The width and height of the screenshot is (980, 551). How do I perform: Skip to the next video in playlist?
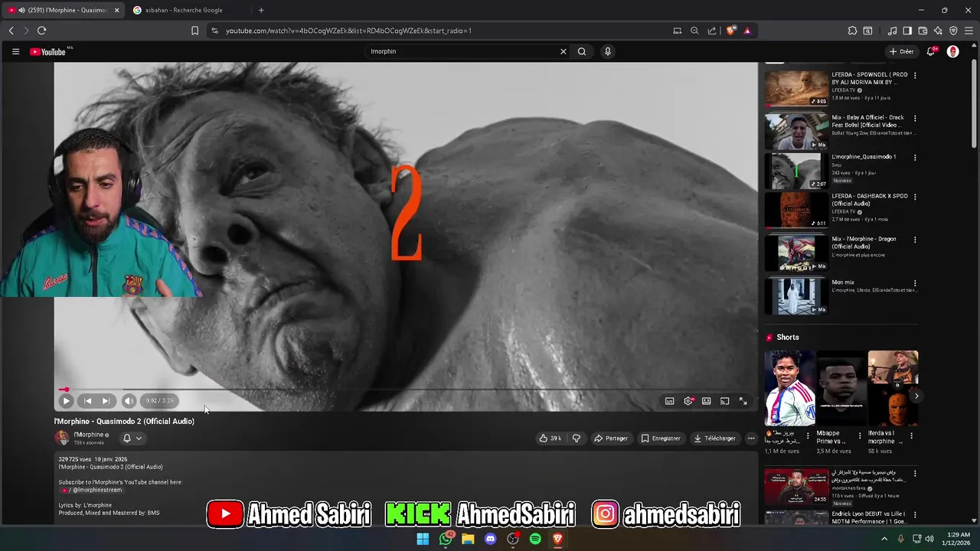pyautogui.click(x=106, y=401)
